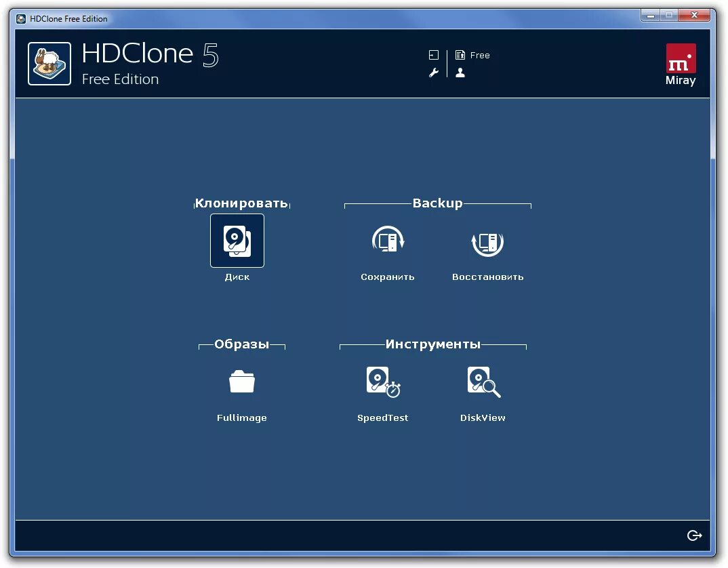The image size is (728, 568).
Task: Click the Free edition label
Action: point(480,56)
